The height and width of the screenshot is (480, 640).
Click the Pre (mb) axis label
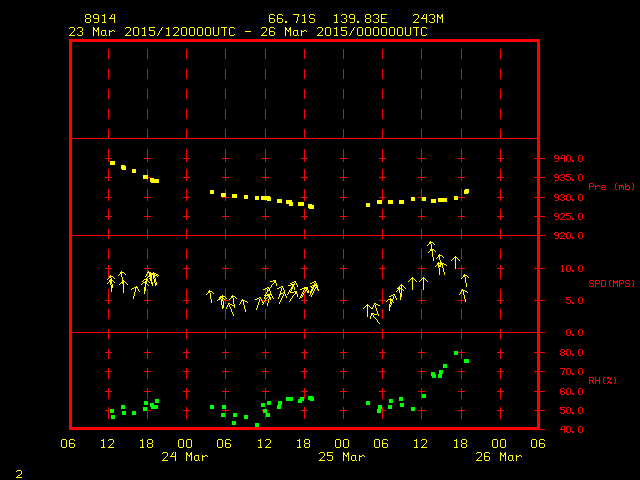(611, 187)
